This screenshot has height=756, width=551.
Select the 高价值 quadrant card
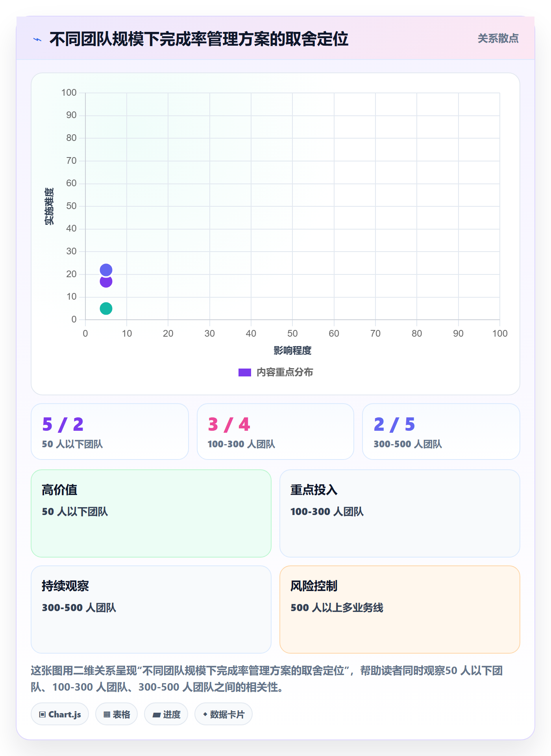tap(151, 513)
